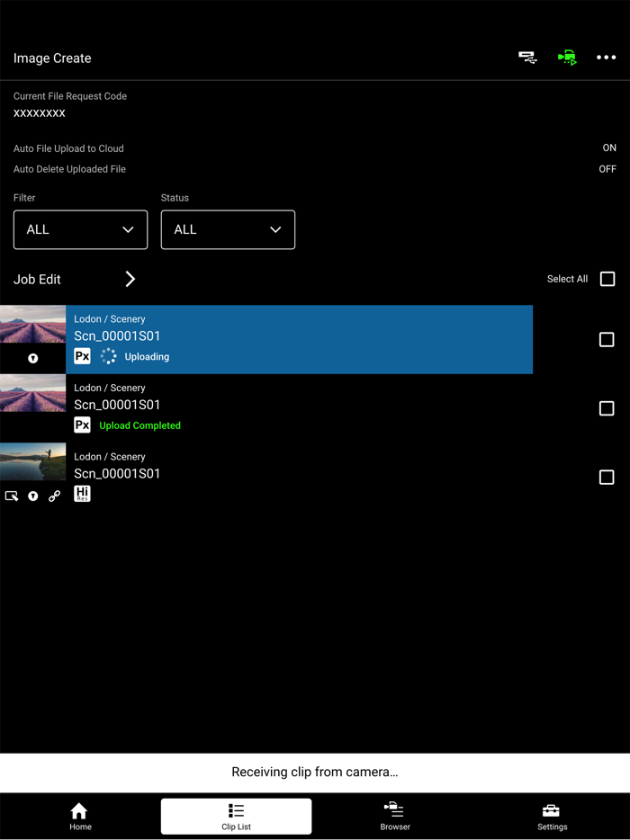
Task: Check the Select All checkbox
Action: 607,279
